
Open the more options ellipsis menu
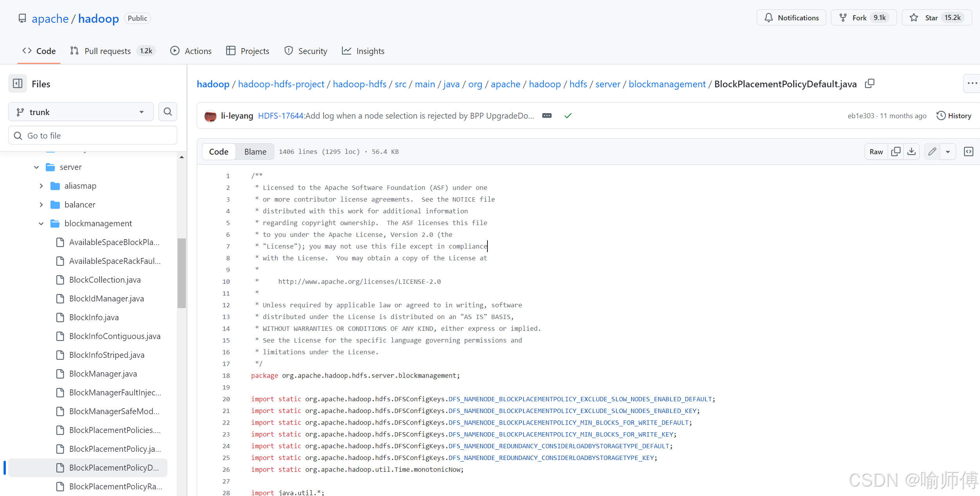click(x=972, y=83)
